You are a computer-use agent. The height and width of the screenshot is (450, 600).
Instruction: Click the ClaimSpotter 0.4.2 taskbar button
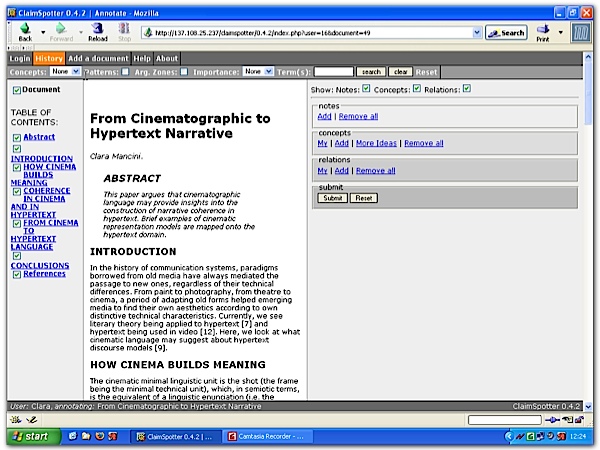coord(176,436)
